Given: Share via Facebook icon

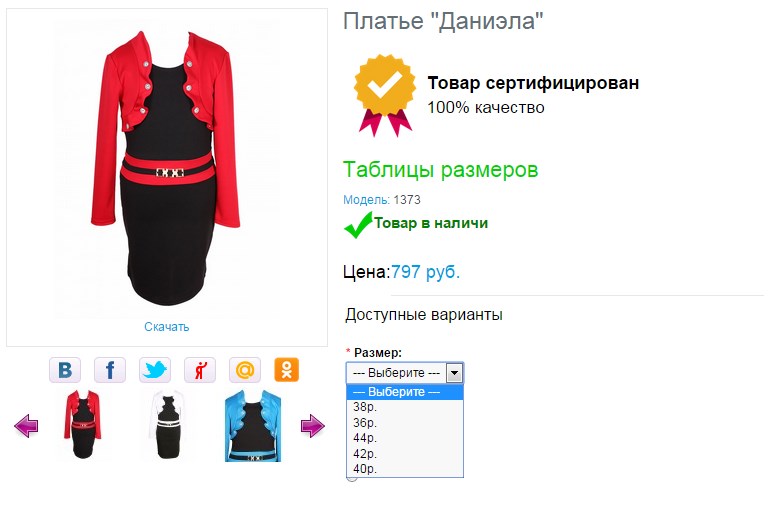Looking at the screenshot, I should click(110, 370).
